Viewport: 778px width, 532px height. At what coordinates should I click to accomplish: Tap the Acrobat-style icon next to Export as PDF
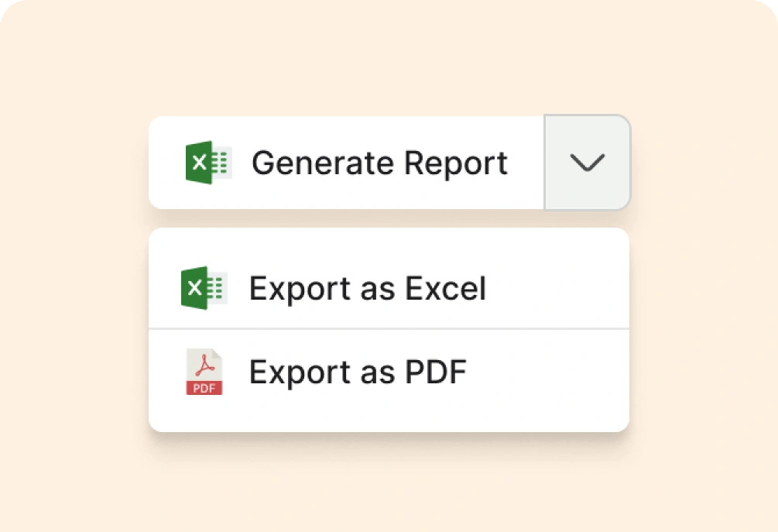pyautogui.click(x=204, y=372)
